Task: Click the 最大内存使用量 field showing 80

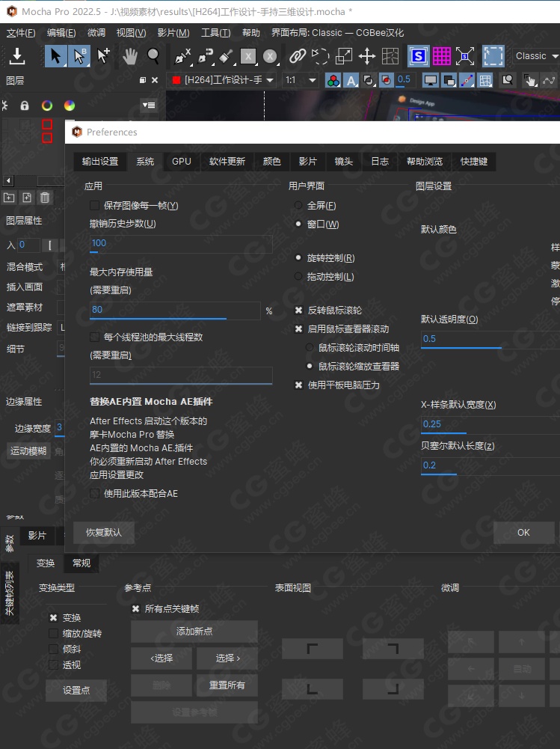Action: 175,310
